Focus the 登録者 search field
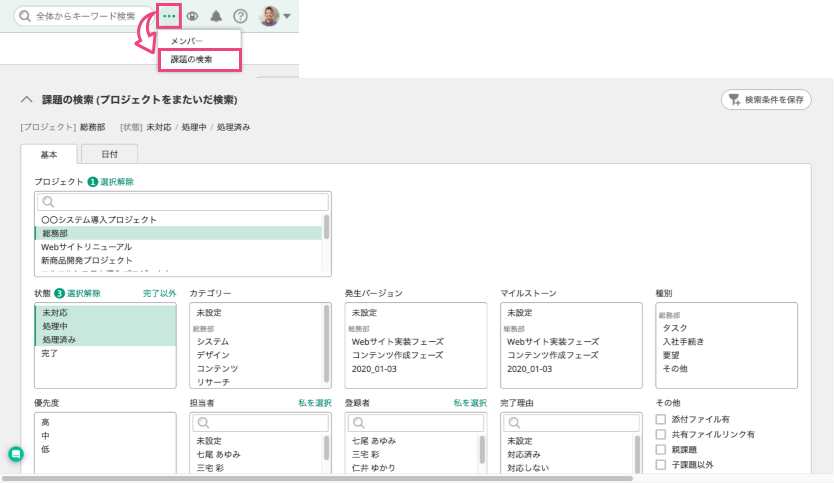This screenshot has width=834, height=483. (416, 423)
